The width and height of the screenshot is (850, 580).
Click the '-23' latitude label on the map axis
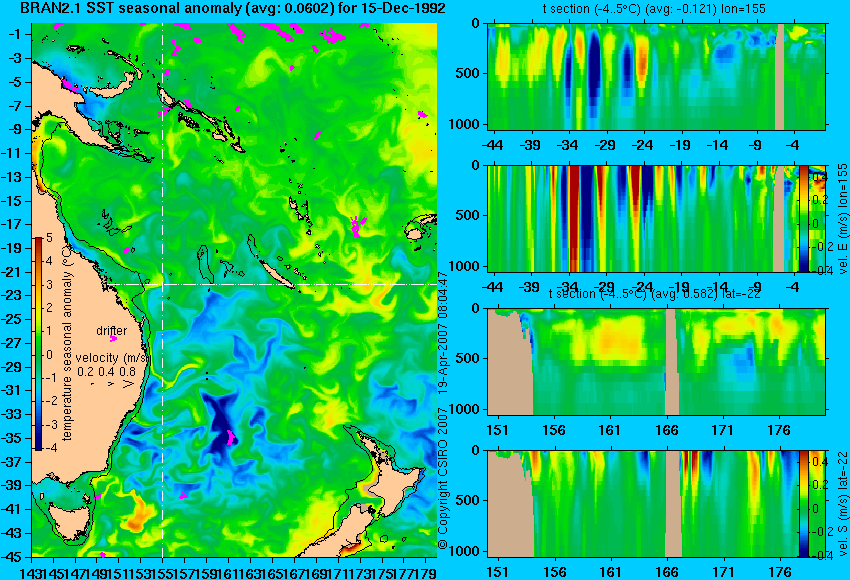[13, 295]
